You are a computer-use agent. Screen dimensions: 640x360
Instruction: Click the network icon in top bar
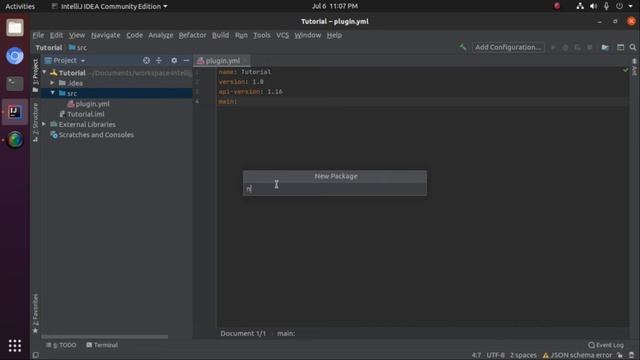(580, 6)
